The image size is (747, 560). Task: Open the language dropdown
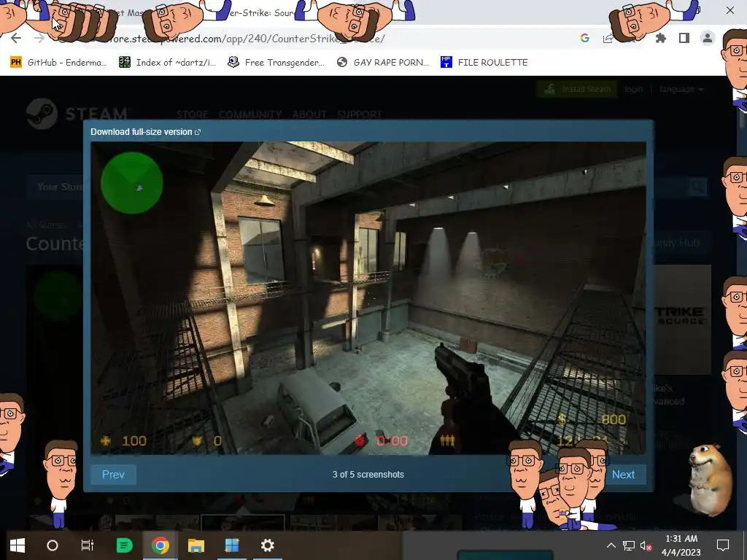681,89
